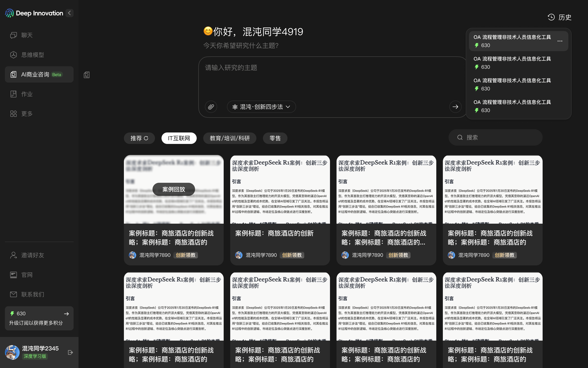588x368 pixels.
Task: Select the 教育/培训/科研 tab
Action: [x=230, y=138]
